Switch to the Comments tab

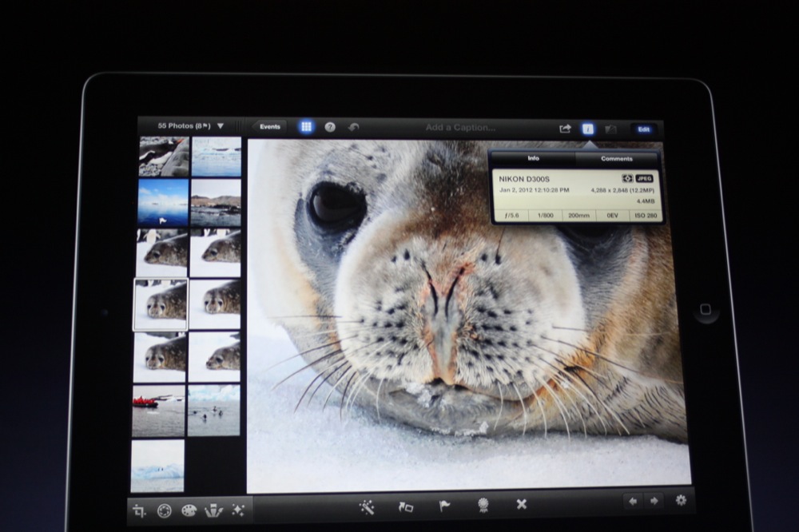pyautogui.click(x=616, y=159)
